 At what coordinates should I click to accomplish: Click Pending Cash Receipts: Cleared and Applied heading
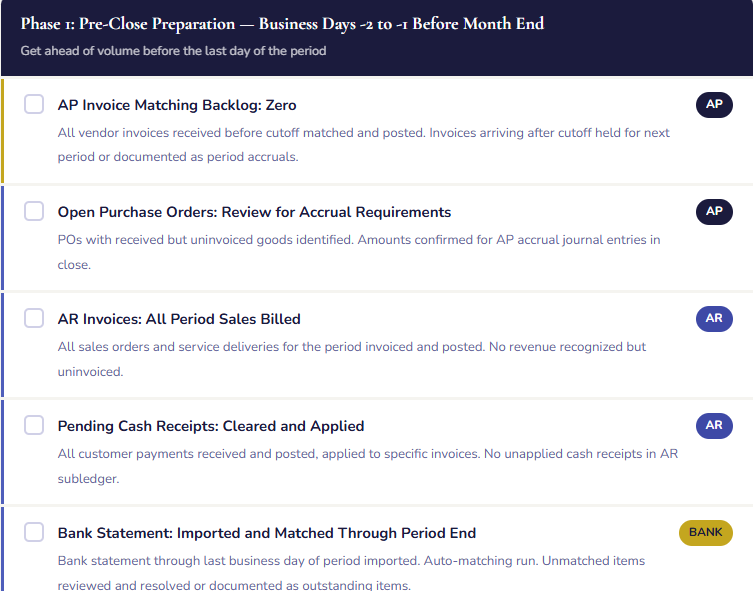[x=211, y=426]
